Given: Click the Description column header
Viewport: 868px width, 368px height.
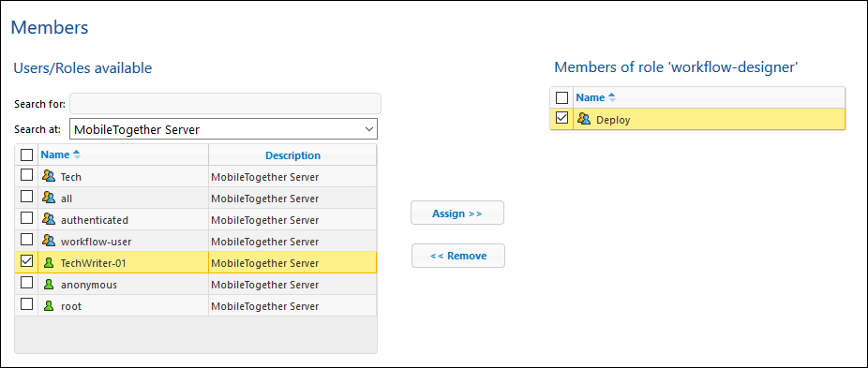Looking at the screenshot, I should [x=292, y=155].
